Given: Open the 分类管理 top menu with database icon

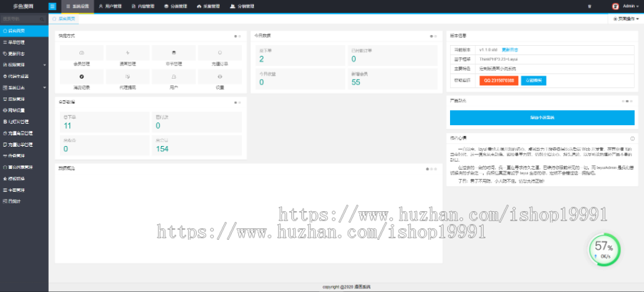Looking at the screenshot, I should tap(175, 6).
